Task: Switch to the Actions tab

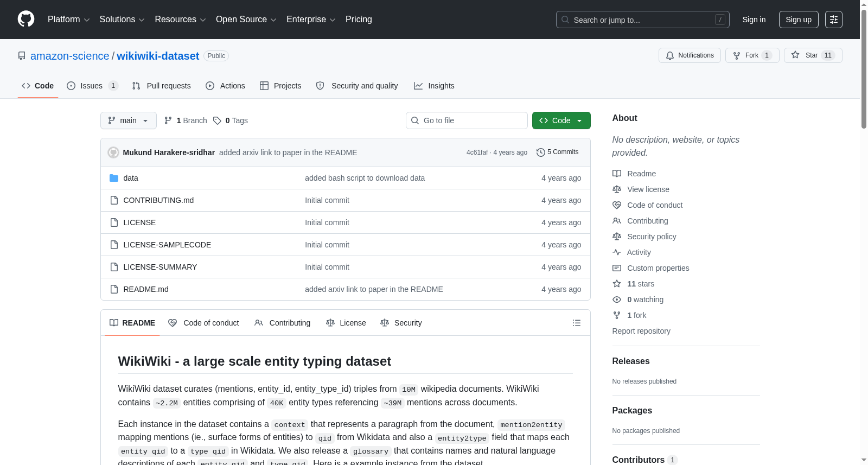Action: tap(226, 86)
